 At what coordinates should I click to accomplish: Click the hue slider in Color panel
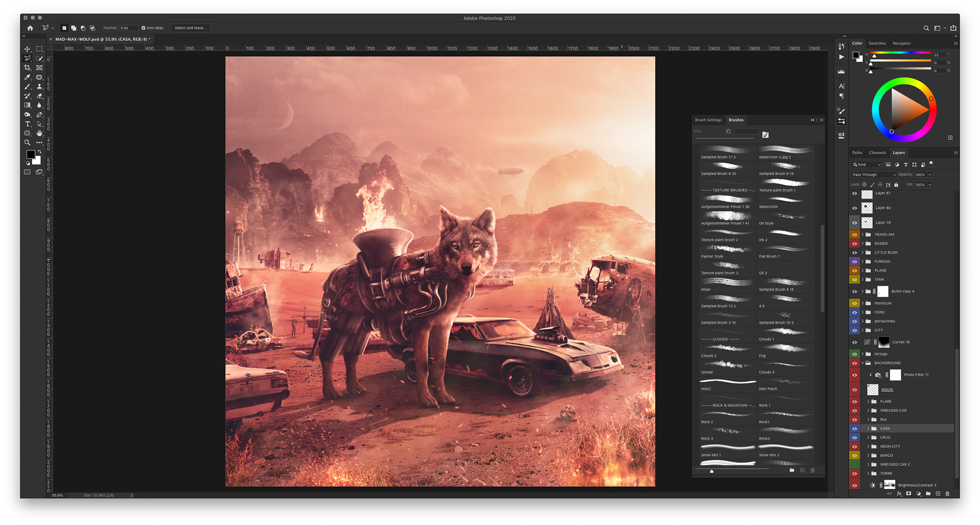point(900,53)
